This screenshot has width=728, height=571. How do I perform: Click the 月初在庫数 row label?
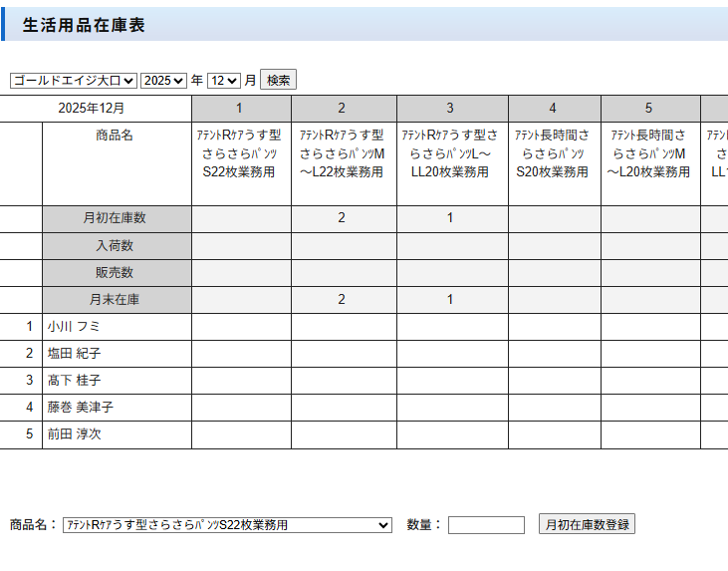pyautogui.click(x=117, y=218)
